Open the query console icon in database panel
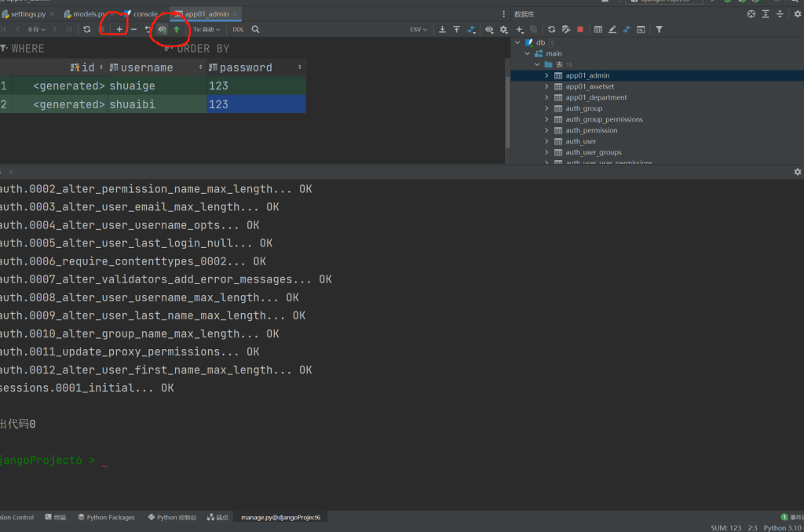The height and width of the screenshot is (532, 804). [641, 29]
